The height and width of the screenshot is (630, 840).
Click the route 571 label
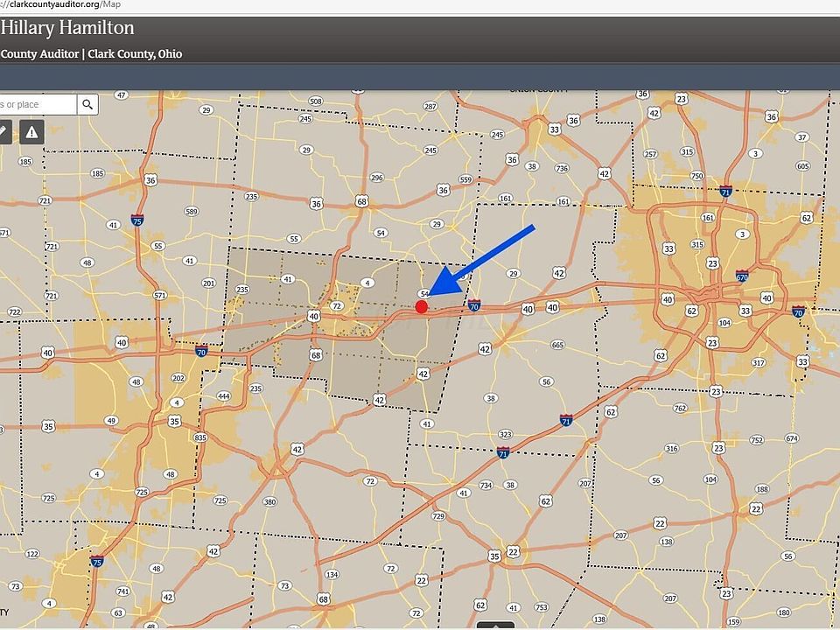(159, 295)
